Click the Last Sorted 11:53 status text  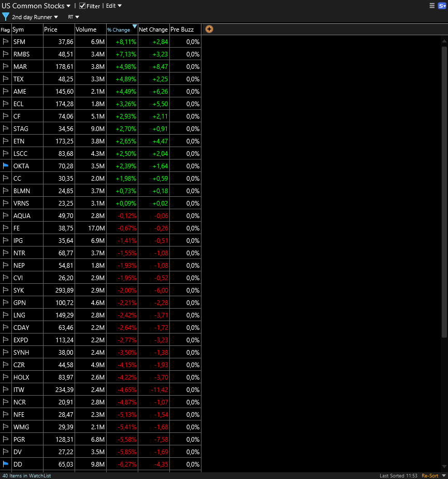pyautogui.click(x=398, y=476)
